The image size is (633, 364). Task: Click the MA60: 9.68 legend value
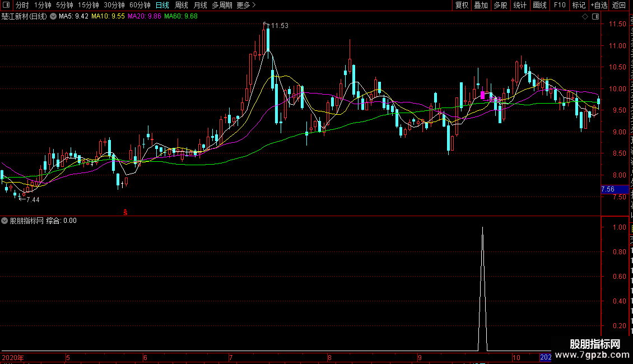click(181, 17)
